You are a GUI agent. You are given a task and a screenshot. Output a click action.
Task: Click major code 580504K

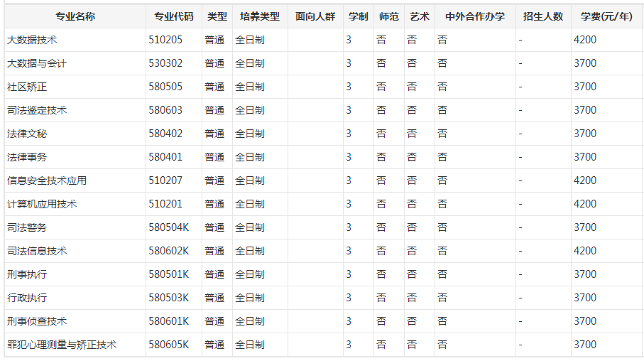(169, 227)
